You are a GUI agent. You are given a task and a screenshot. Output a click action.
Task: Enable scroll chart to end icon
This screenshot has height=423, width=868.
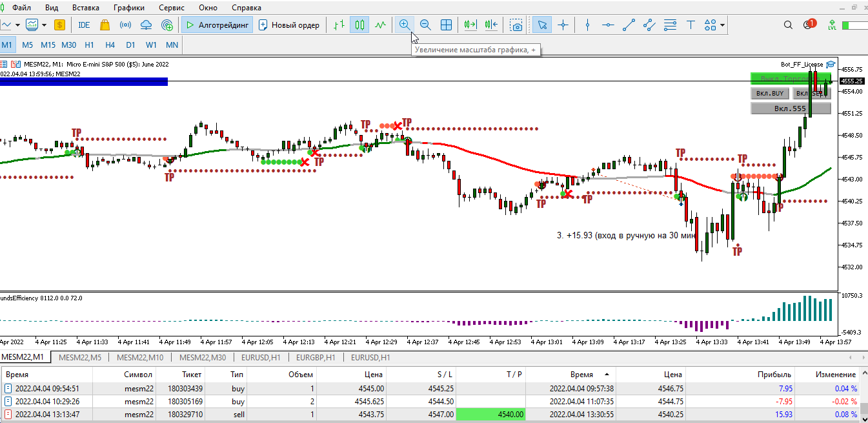470,25
